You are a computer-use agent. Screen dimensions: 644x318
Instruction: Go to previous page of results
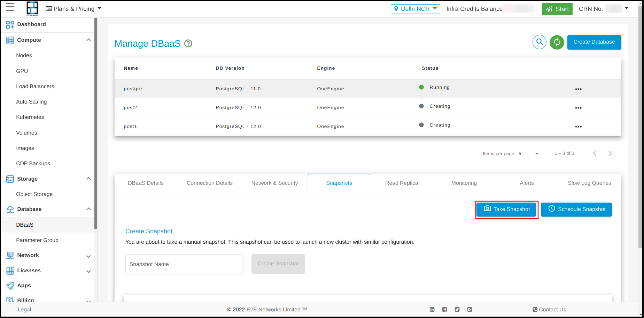(595, 153)
